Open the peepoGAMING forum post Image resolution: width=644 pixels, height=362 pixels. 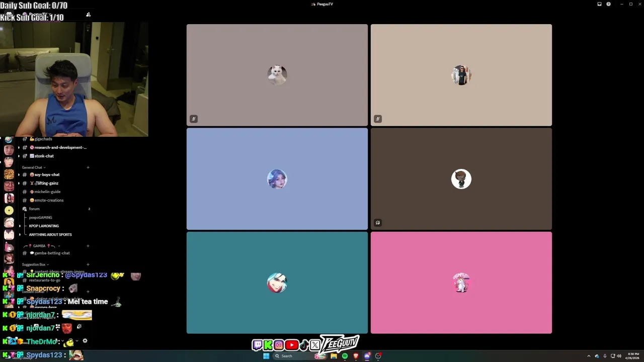pos(40,217)
